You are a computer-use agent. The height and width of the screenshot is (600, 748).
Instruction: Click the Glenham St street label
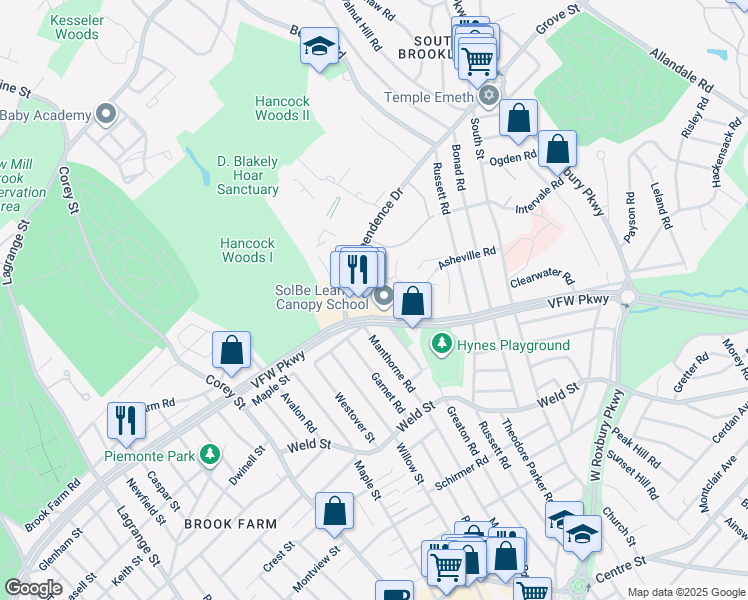tap(60, 549)
